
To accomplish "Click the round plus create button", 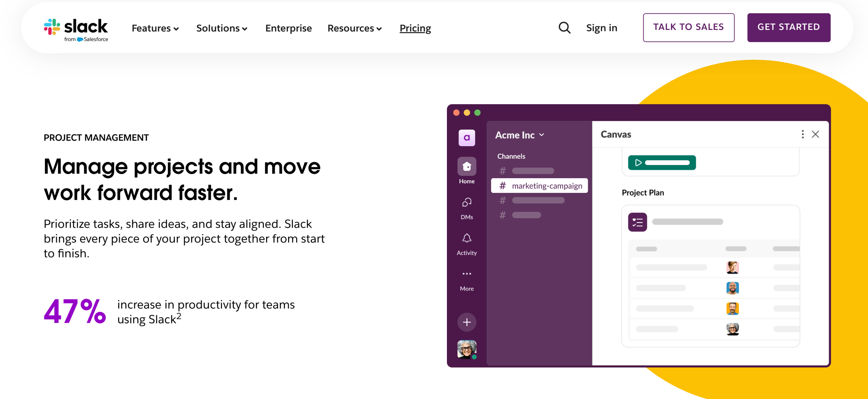I will pos(467,322).
